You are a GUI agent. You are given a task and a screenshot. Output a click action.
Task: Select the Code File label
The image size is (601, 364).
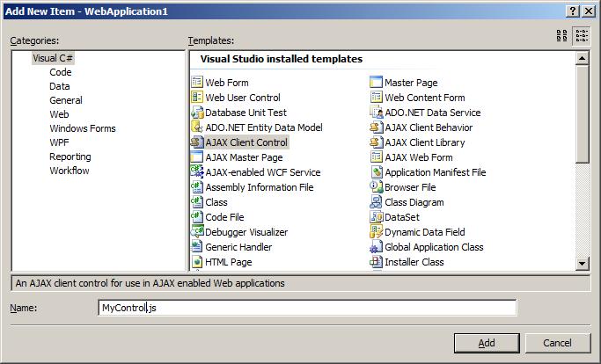click(224, 217)
